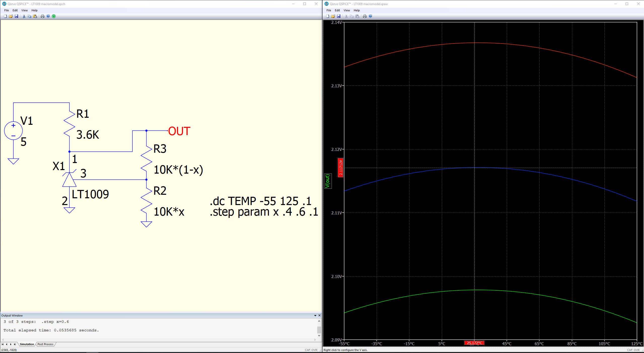This screenshot has width=644, height=353.
Task: Click the OUT net label in schematic
Action: point(179,131)
